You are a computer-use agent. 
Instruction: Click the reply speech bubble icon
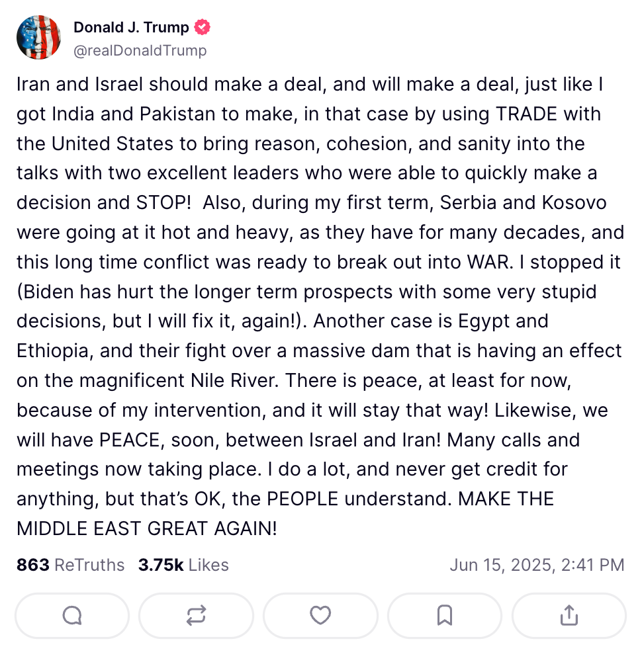tap(72, 616)
